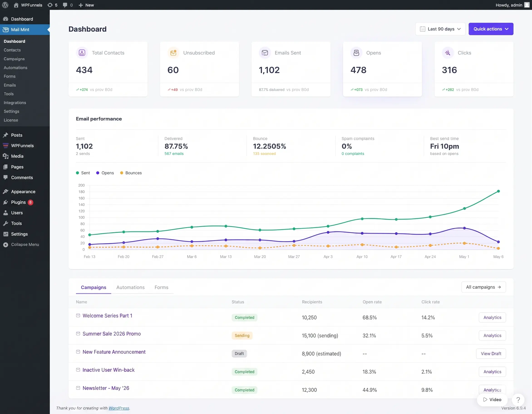Click the Opens card icon
Screen dimensions: 532x414
coord(356,53)
